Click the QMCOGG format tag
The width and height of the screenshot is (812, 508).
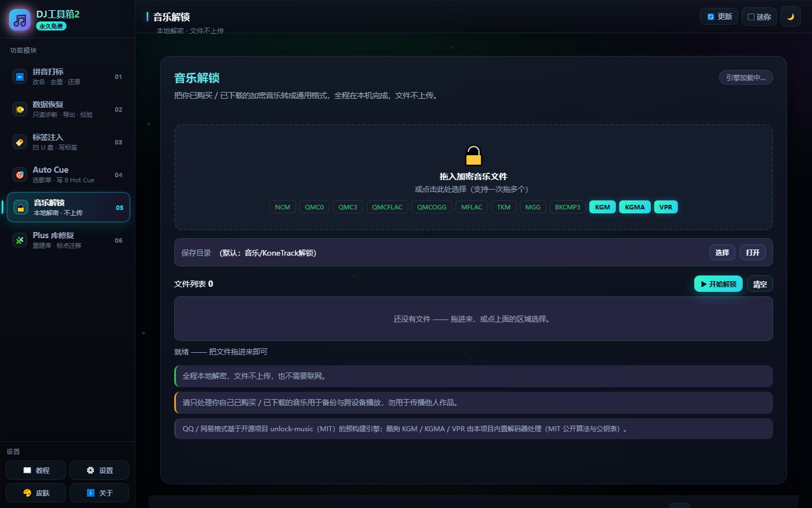coord(432,207)
